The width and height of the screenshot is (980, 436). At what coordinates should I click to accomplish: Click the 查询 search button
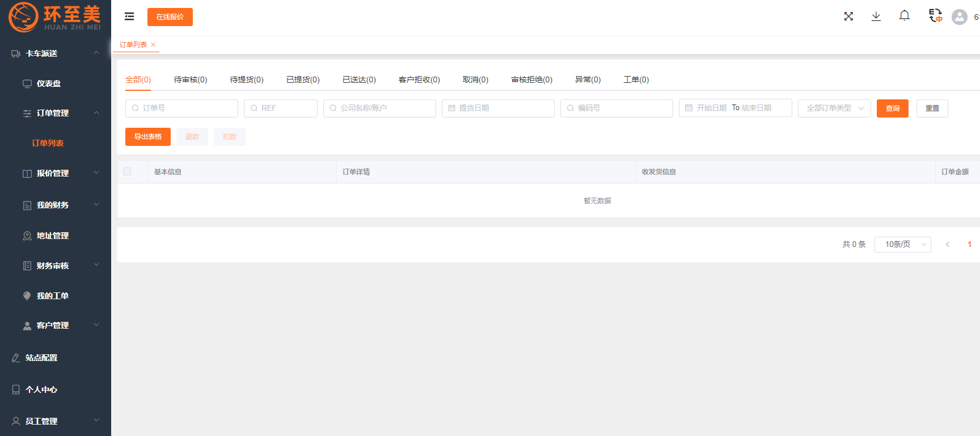point(892,108)
